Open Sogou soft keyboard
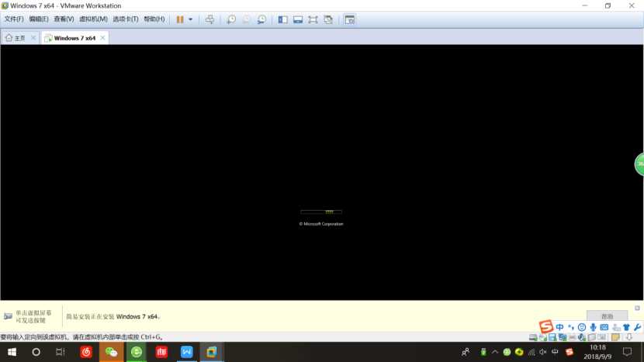 pos(604,327)
